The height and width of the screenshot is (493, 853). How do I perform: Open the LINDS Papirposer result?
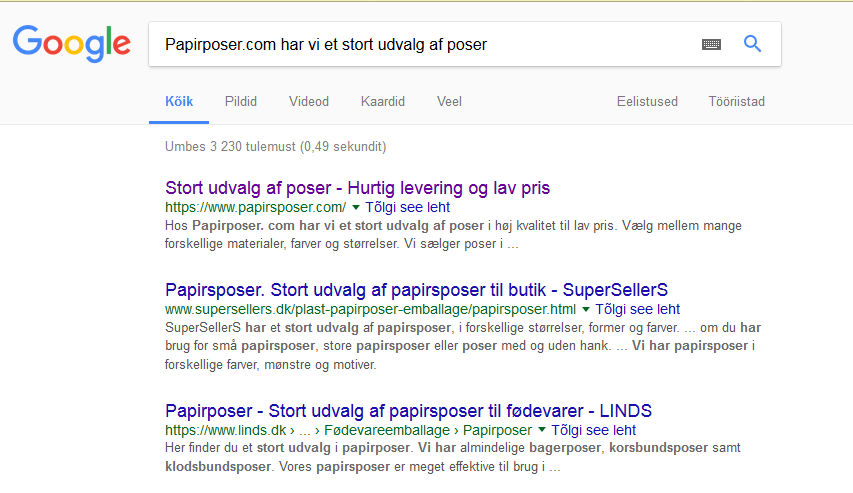pos(408,411)
